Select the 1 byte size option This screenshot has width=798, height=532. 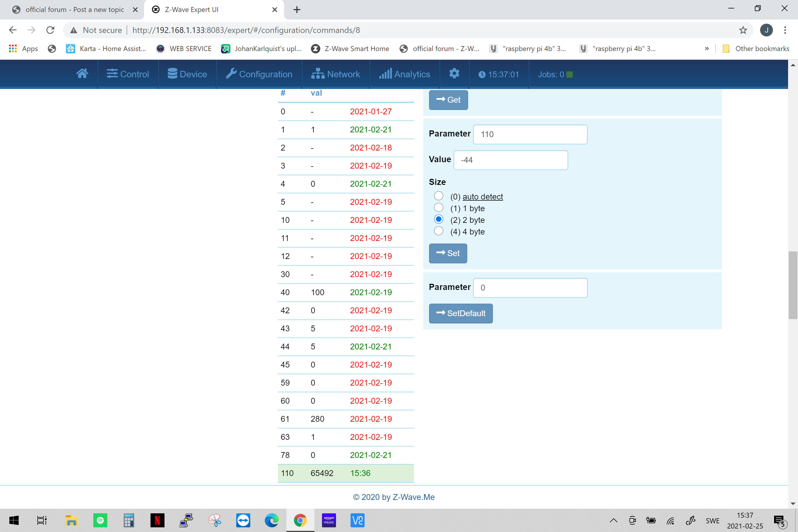(x=438, y=208)
